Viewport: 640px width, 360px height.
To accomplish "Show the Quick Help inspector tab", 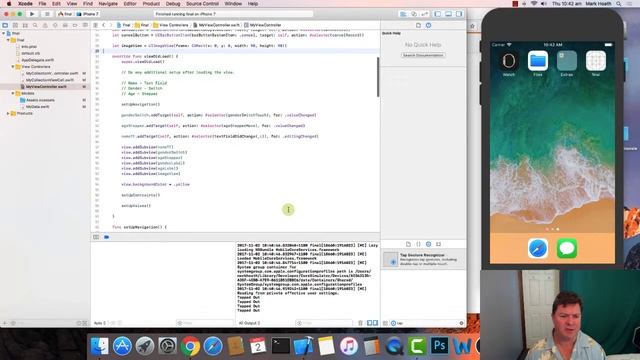I will click(x=429, y=25).
